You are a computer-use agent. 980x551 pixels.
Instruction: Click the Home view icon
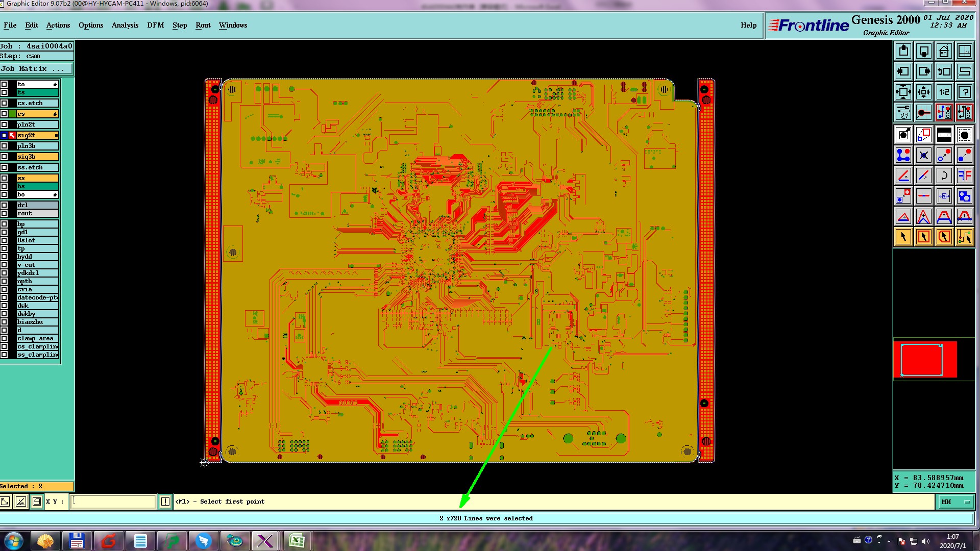click(944, 52)
